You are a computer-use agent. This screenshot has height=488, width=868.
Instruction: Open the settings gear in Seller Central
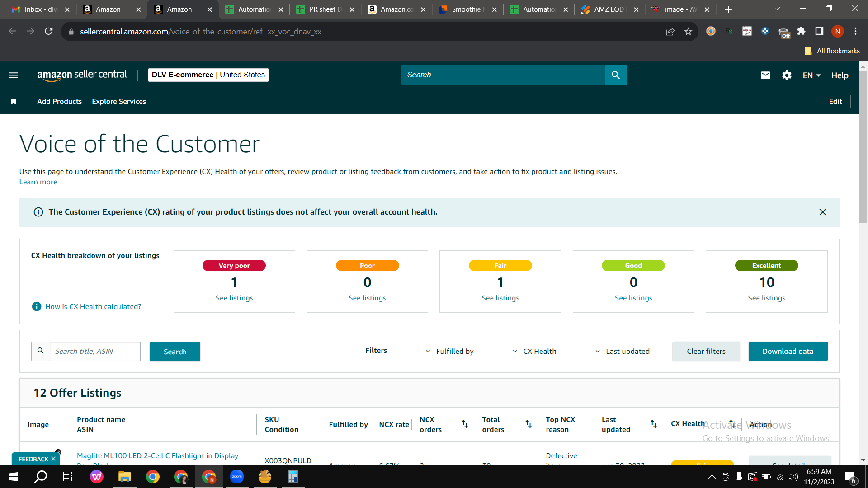(x=787, y=75)
